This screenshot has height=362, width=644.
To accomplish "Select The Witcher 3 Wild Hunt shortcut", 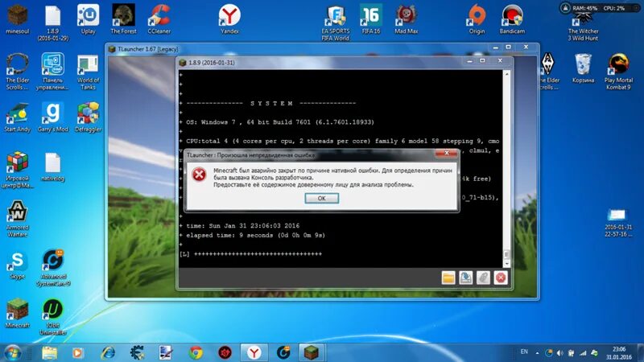I will 583,27.
